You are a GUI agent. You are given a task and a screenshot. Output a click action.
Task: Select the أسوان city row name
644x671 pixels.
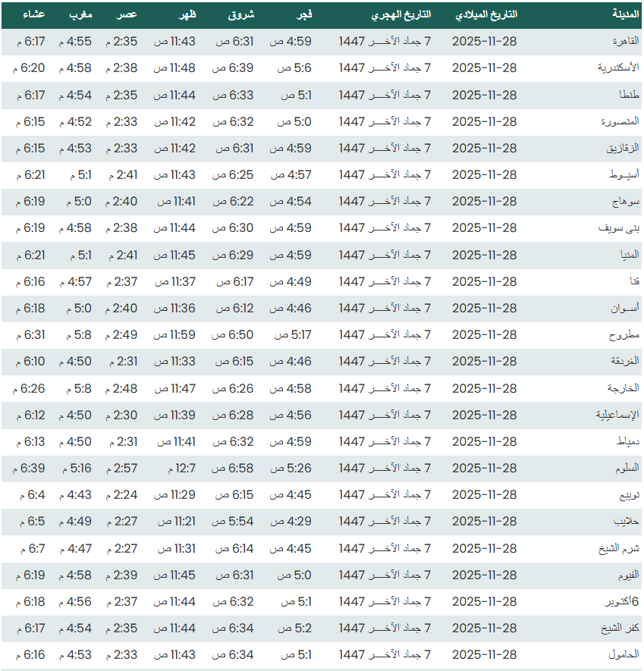coord(626,309)
